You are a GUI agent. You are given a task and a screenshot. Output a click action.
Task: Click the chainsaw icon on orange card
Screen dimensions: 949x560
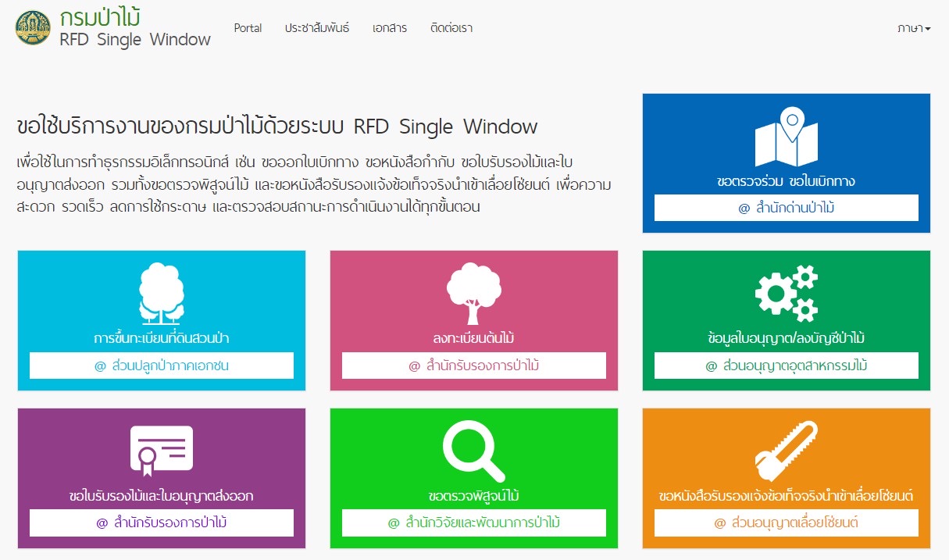pyautogui.click(x=787, y=451)
